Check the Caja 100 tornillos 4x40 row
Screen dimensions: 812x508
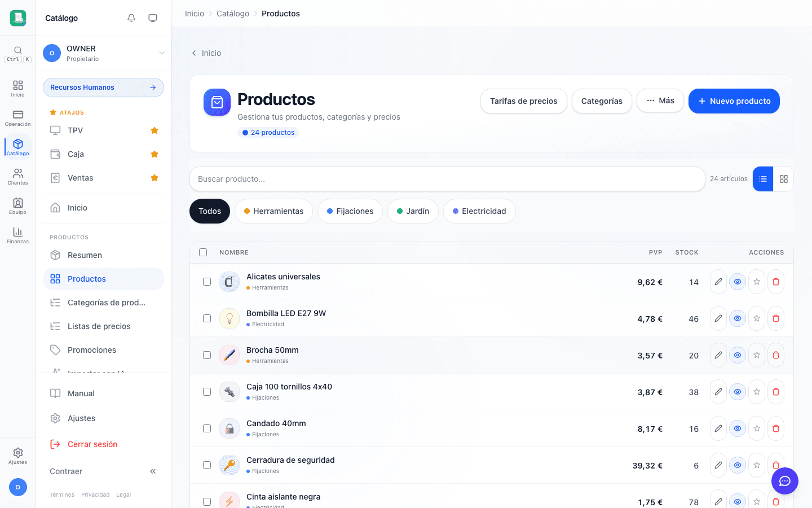coord(207,392)
